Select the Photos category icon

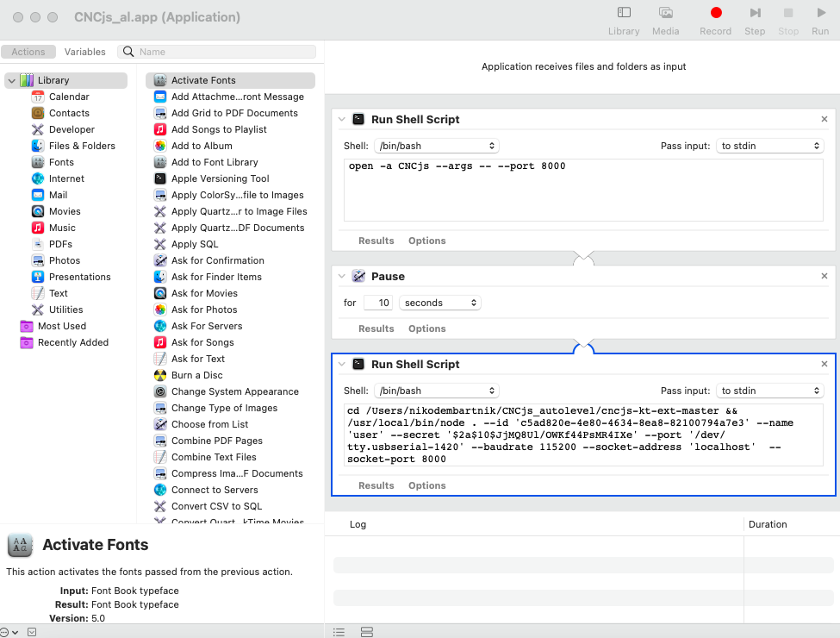point(38,260)
